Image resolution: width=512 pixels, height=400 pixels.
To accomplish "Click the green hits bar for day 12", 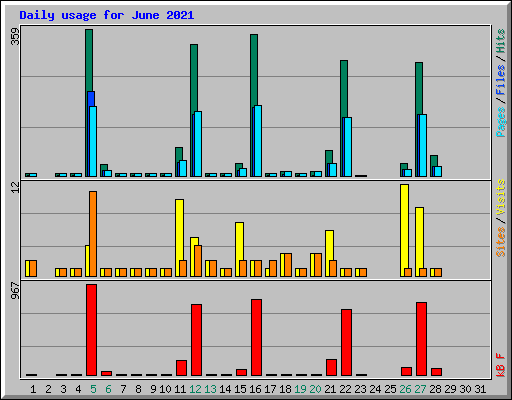I will pyautogui.click(x=194, y=77).
